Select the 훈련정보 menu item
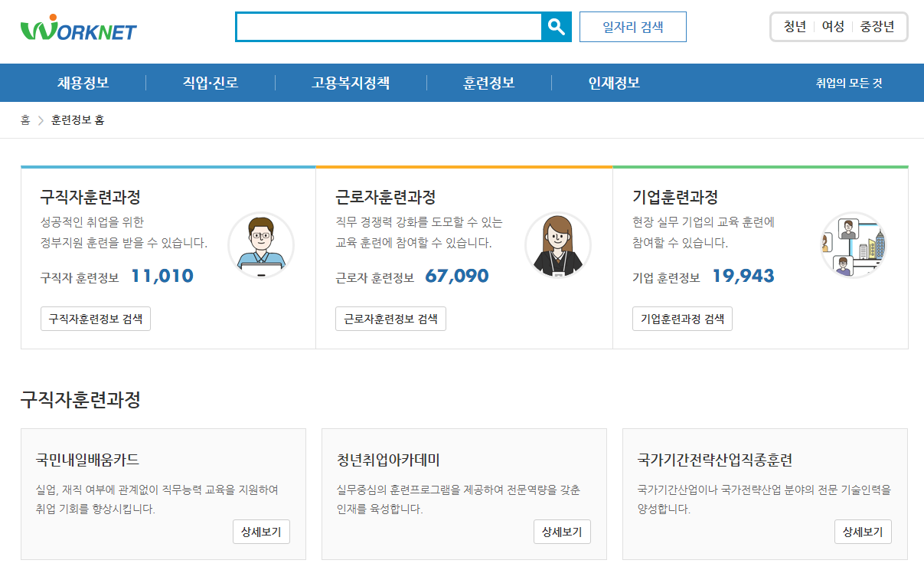Image resolution: width=924 pixels, height=570 pixels. click(488, 82)
